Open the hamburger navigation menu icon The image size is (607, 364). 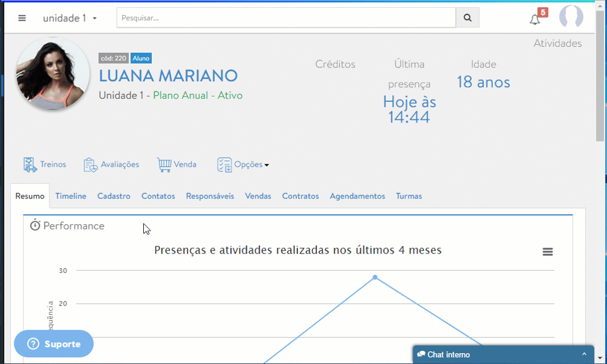click(x=22, y=17)
